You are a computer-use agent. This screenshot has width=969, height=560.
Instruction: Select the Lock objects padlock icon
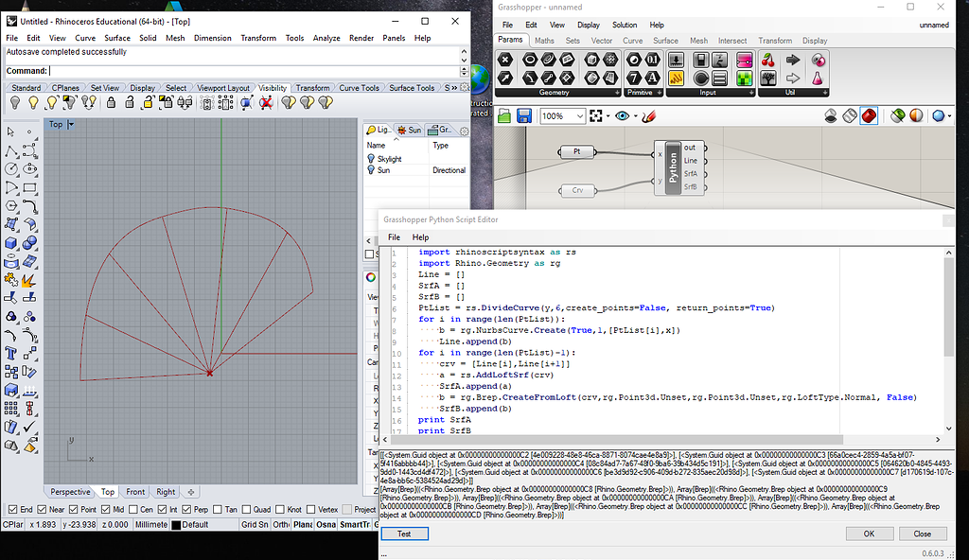pyautogui.click(x=111, y=102)
